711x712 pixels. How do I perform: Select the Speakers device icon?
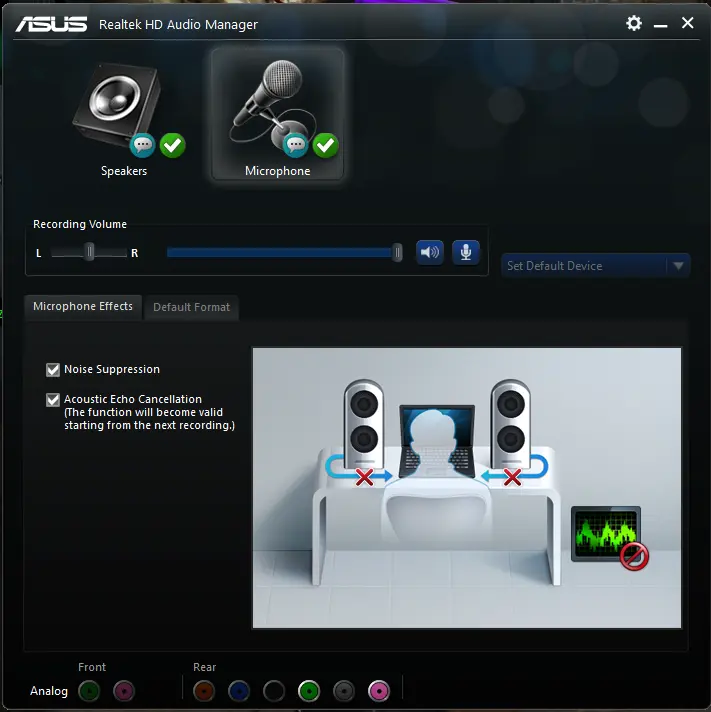[x=117, y=105]
